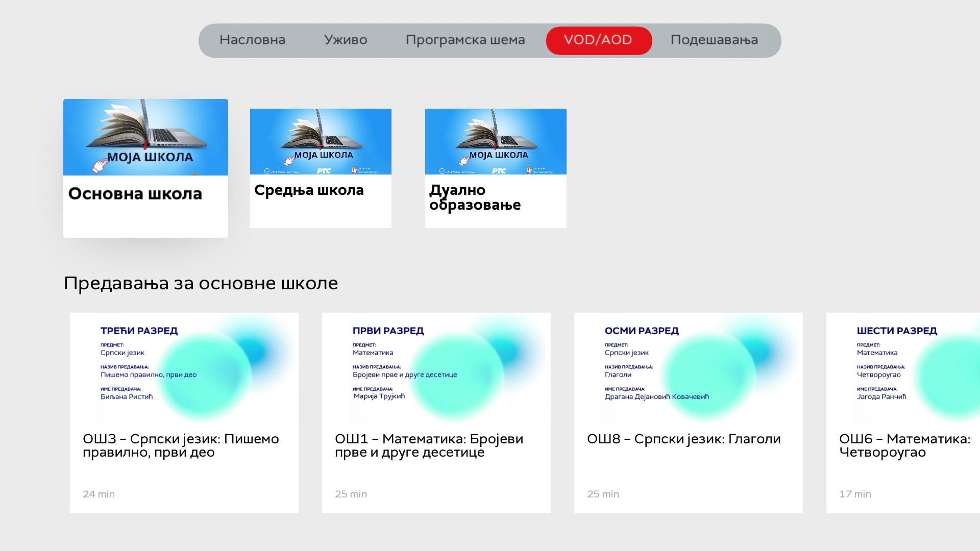Click the 17 min duration on ОШ6 card

(855, 494)
